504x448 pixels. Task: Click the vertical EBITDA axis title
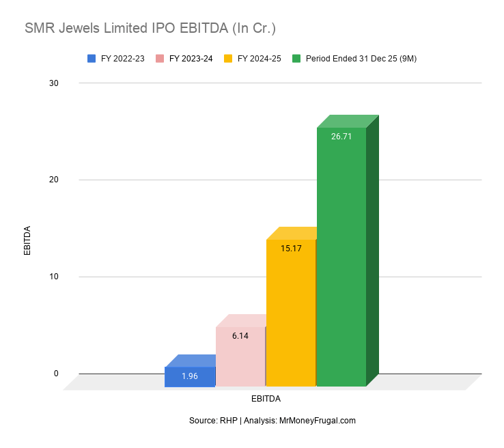pos(27,240)
